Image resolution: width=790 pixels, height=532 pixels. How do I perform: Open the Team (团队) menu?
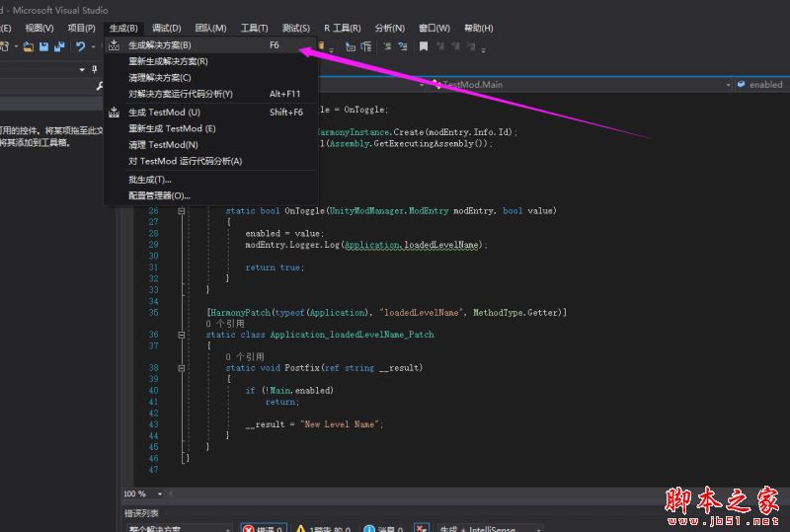coord(210,29)
